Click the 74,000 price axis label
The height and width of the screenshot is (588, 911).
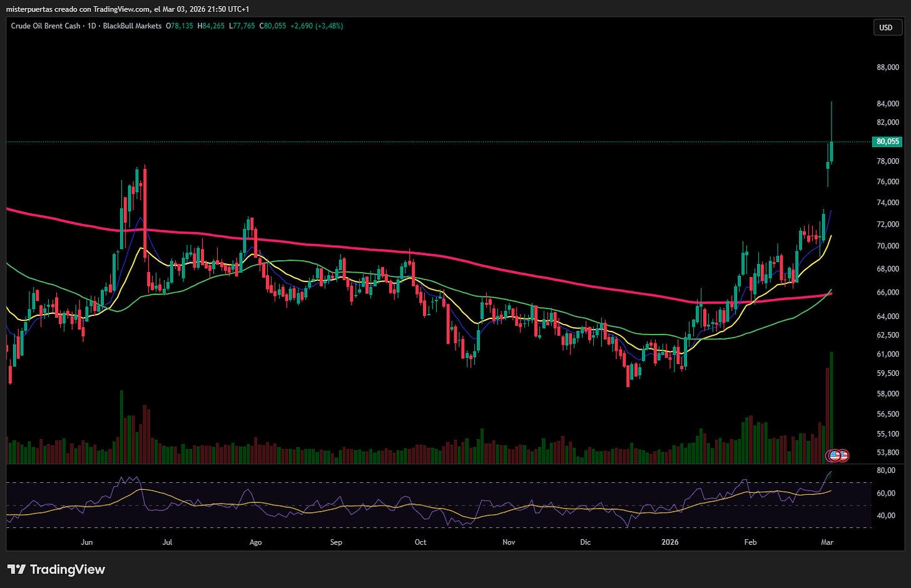click(888, 203)
